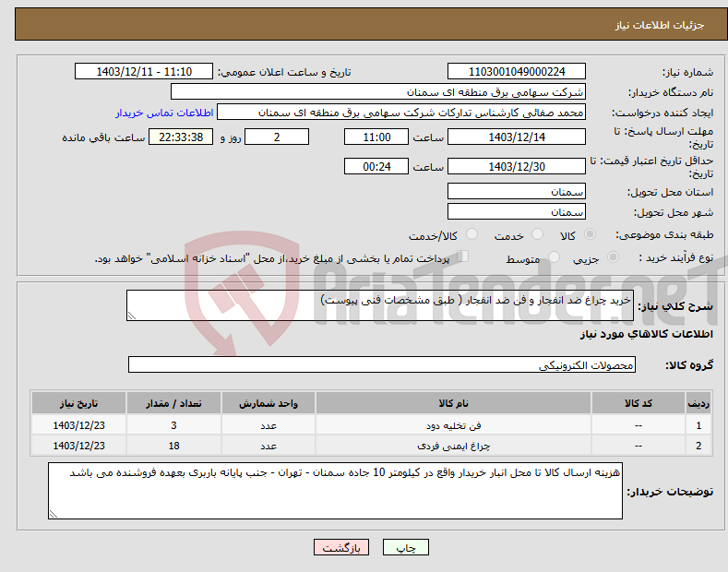Click the request creator name field
Screen dimensions: 728x572
[x=401, y=113]
